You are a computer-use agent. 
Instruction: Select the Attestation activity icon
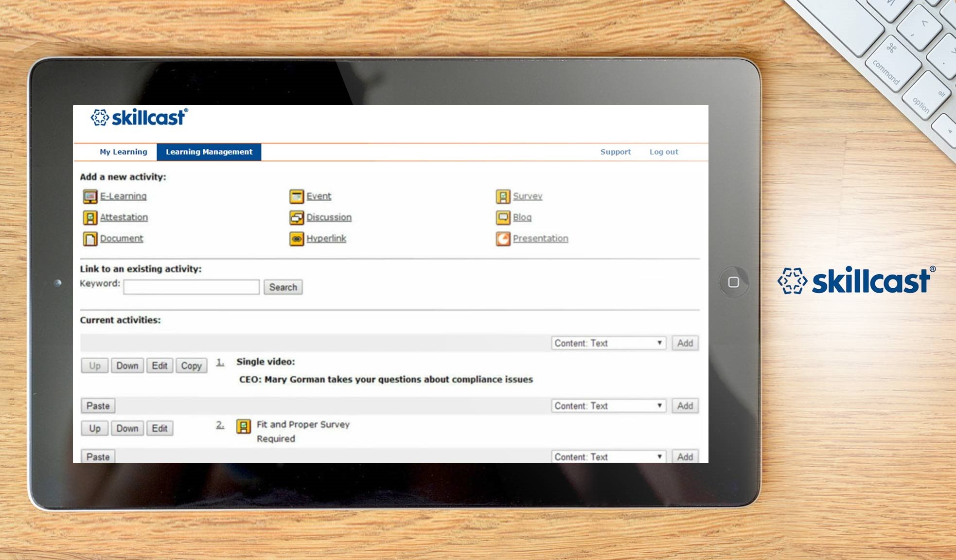(90, 217)
